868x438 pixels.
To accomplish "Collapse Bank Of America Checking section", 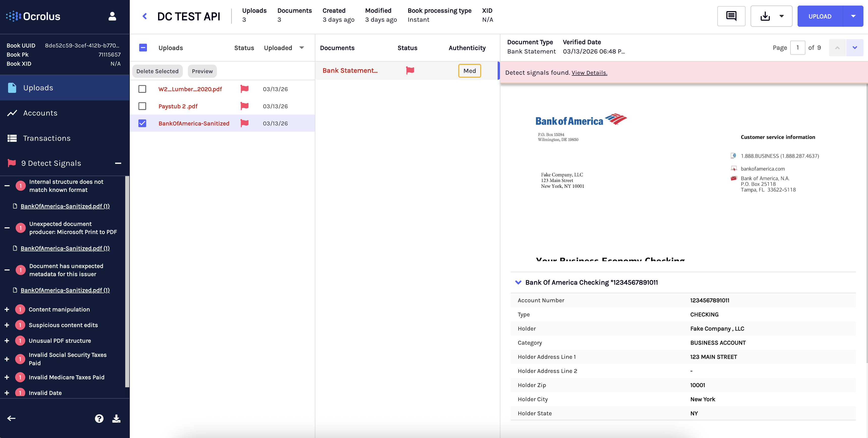I will [518, 283].
